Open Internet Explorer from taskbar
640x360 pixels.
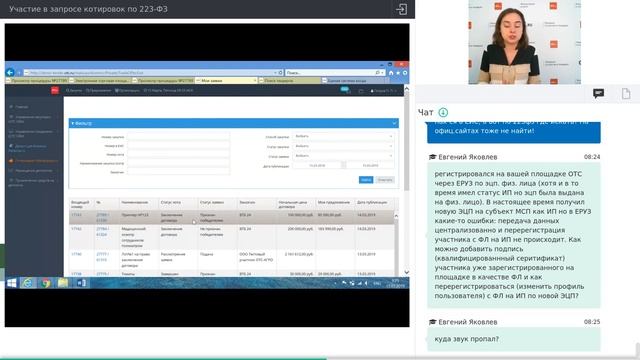[x=28, y=283]
